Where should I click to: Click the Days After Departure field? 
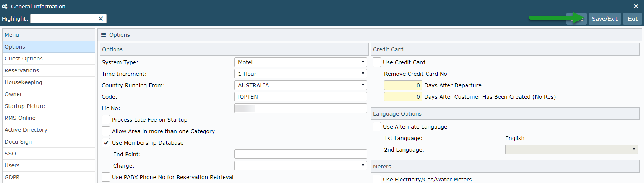coord(403,85)
